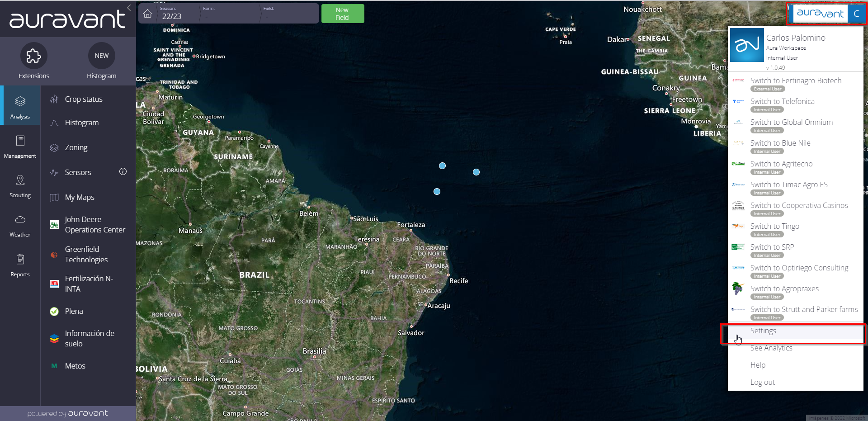Click the Información de suelo icon
The height and width of the screenshot is (421, 868).
(x=54, y=339)
